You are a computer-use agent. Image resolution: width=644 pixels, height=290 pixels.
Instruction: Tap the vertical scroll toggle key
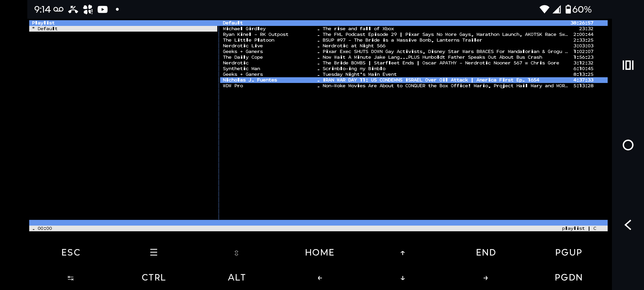[236, 253]
